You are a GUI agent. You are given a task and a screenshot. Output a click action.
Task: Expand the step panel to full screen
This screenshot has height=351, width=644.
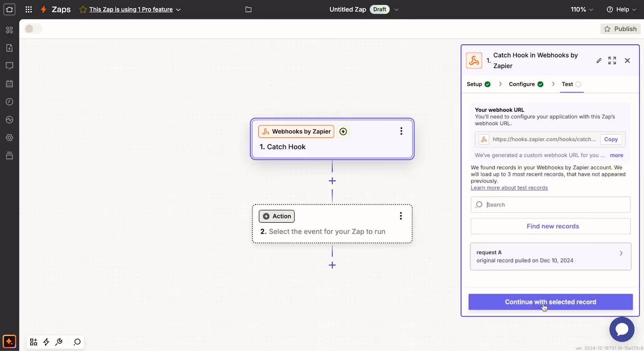coord(612,60)
